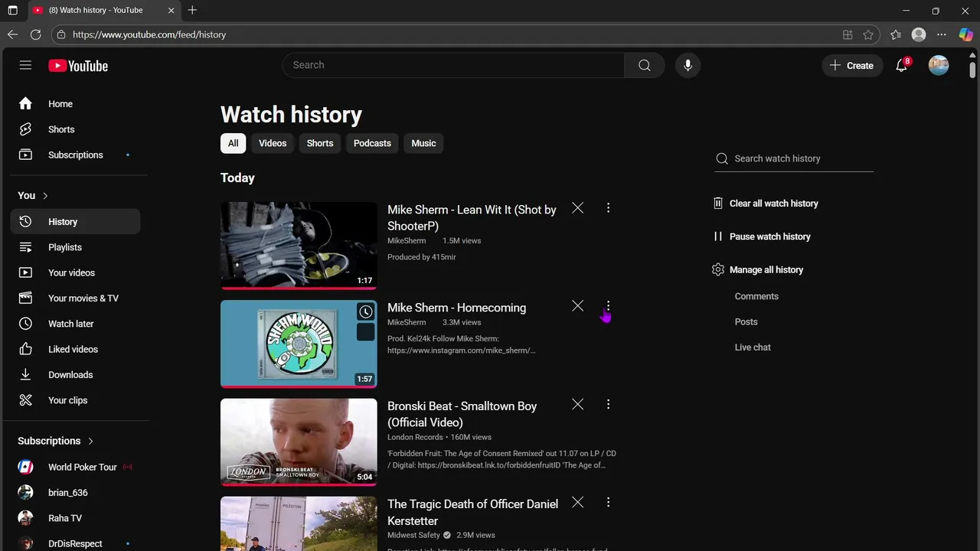Open Your clips in sidebar
The height and width of the screenshot is (551, 980).
[75, 400]
